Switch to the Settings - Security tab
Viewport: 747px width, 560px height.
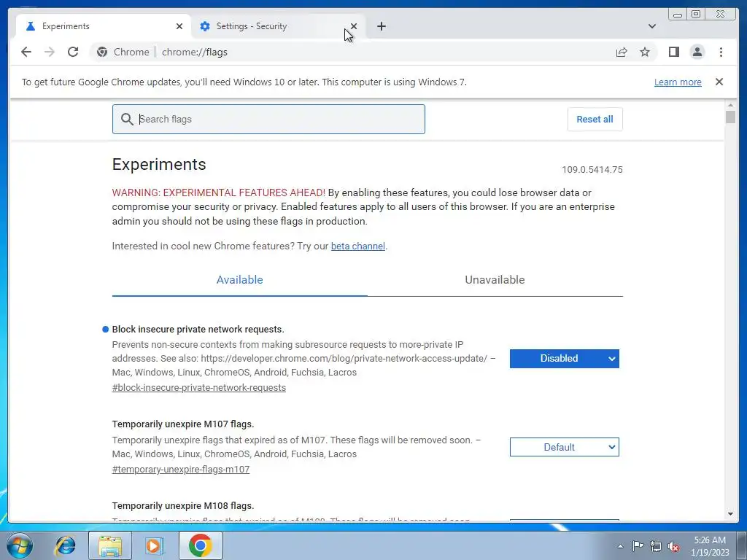tap(277, 26)
